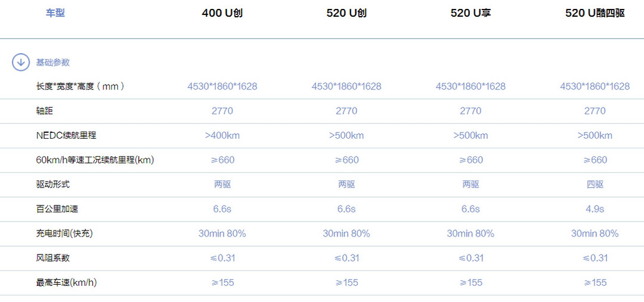Collapse the 基础参数 section arrow icon
The image size is (644, 302).
click(x=20, y=63)
